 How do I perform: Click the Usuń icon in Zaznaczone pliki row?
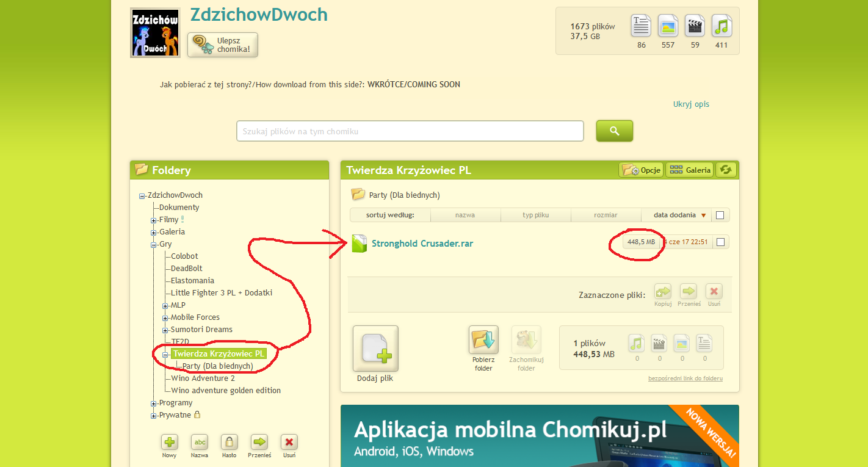pos(715,292)
